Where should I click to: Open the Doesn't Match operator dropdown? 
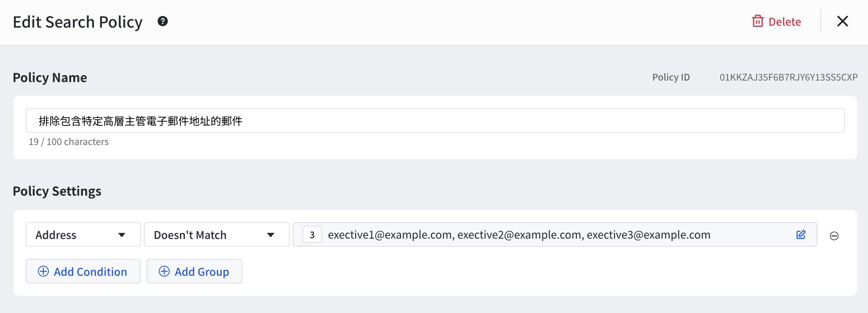(x=217, y=234)
